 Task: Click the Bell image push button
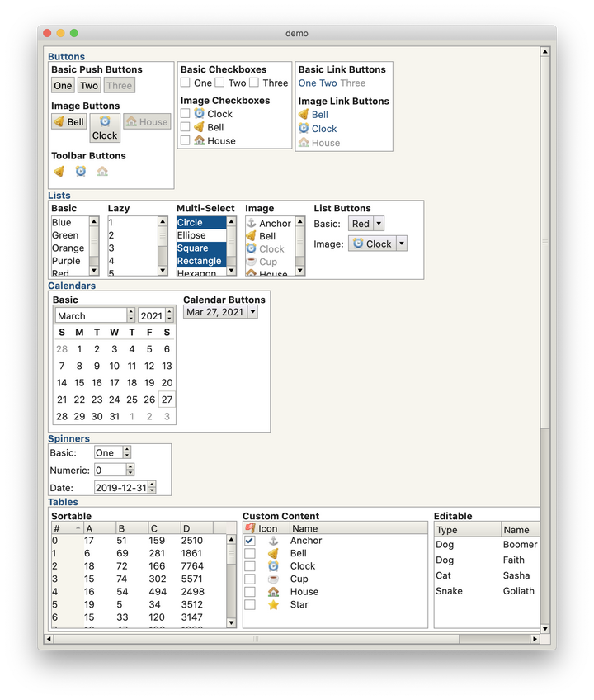(69, 122)
